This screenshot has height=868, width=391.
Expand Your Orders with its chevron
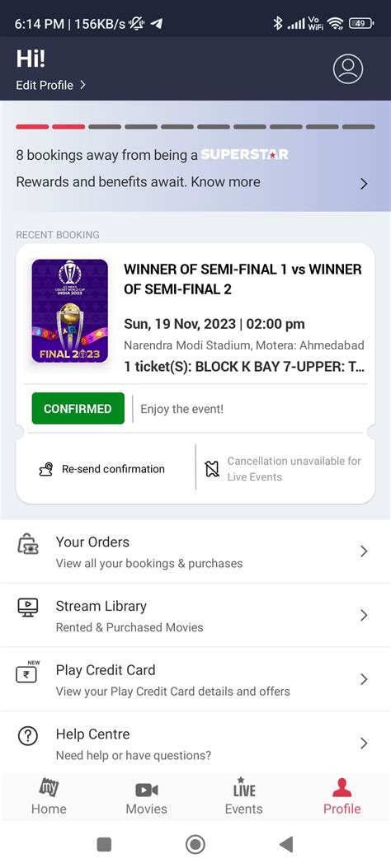pos(364,551)
